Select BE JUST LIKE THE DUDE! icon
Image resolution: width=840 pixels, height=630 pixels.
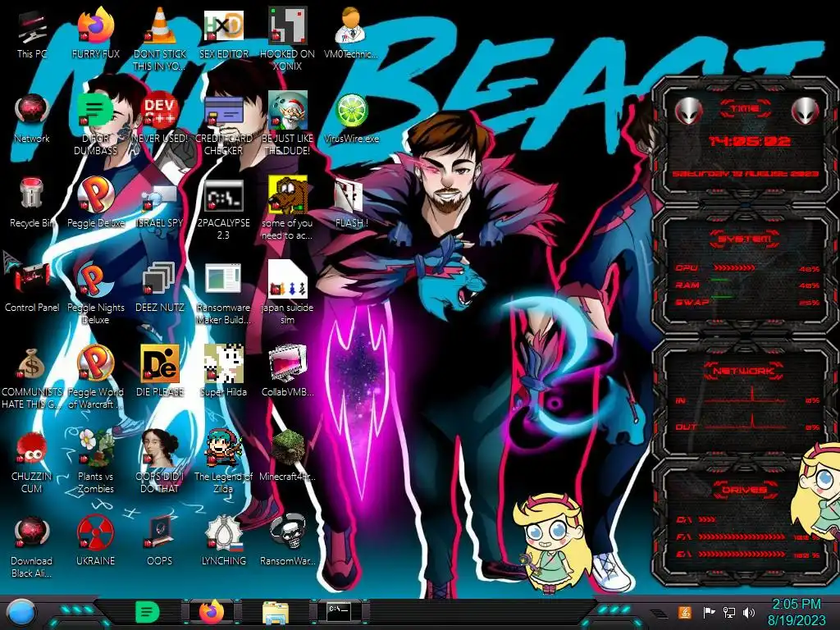(287, 125)
